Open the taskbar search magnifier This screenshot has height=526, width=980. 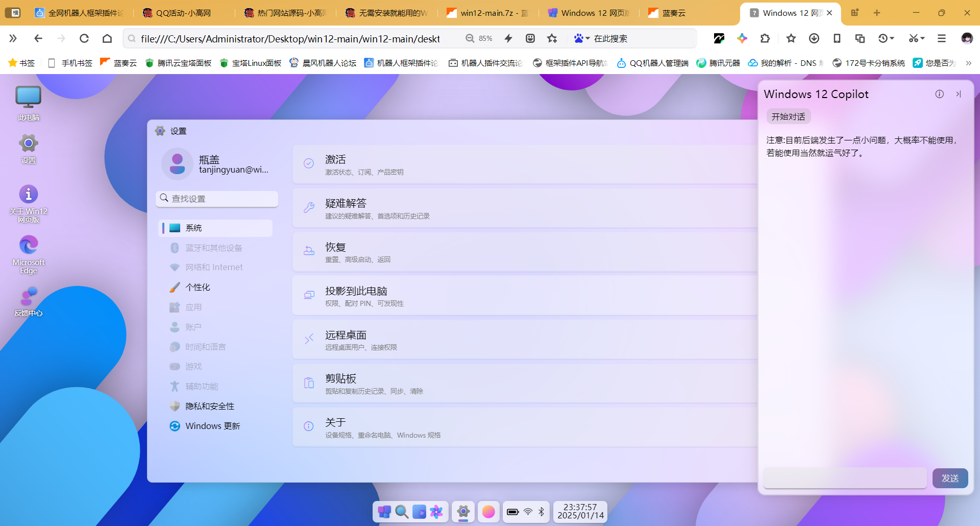(x=402, y=512)
